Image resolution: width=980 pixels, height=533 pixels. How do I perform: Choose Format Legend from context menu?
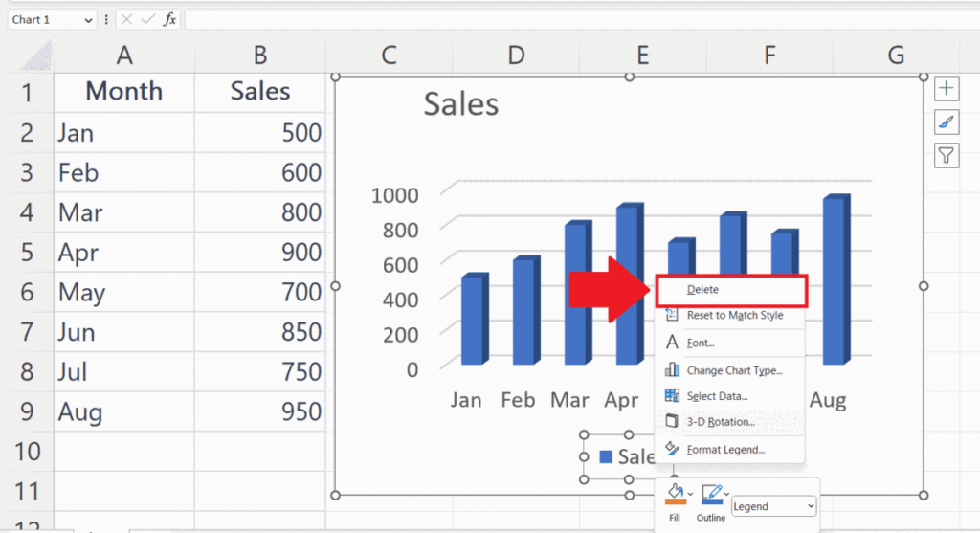(x=725, y=449)
